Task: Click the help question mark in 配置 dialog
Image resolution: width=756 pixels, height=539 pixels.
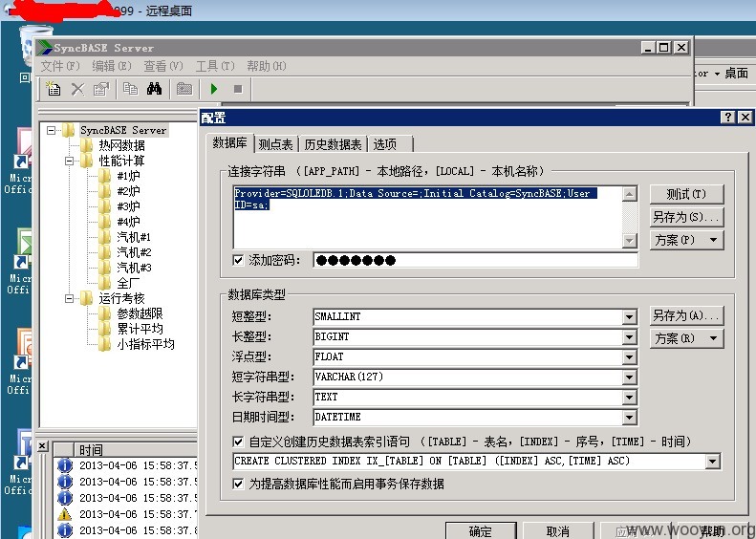Action: (x=728, y=118)
